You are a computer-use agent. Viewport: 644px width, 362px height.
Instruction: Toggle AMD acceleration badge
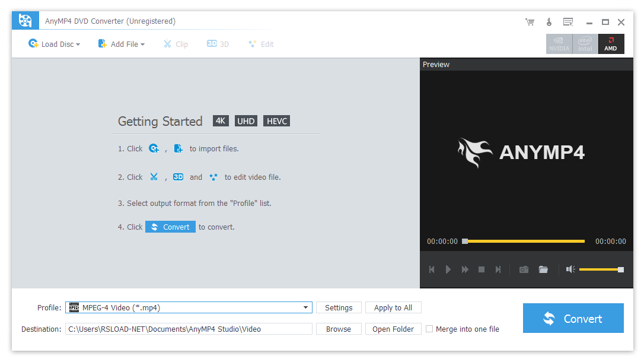click(x=611, y=44)
